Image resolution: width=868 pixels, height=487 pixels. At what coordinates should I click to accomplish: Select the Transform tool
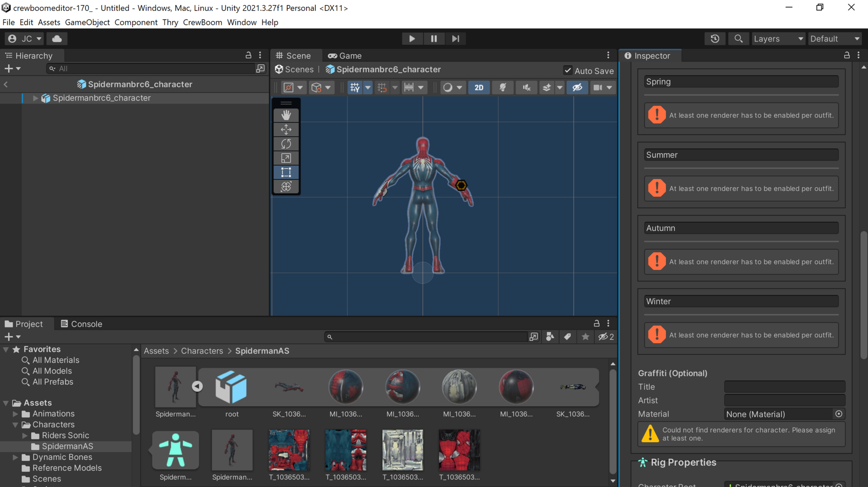[286, 186]
